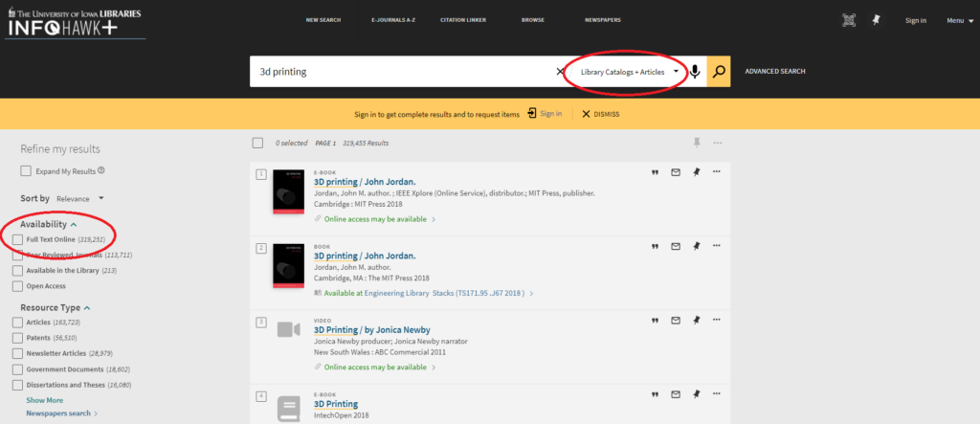Check the Articles resource type
The image size is (980, 424).
pos(17,322)
